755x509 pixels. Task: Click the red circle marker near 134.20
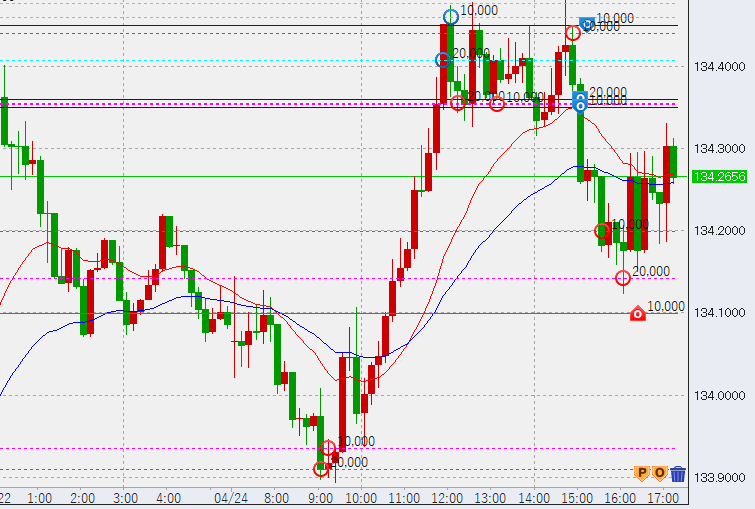[x=602, y=231]
